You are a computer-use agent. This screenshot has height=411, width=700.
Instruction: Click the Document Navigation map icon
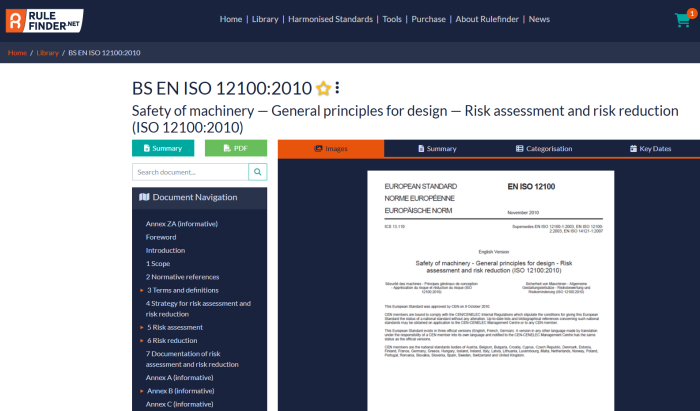(x=144, y=197)
